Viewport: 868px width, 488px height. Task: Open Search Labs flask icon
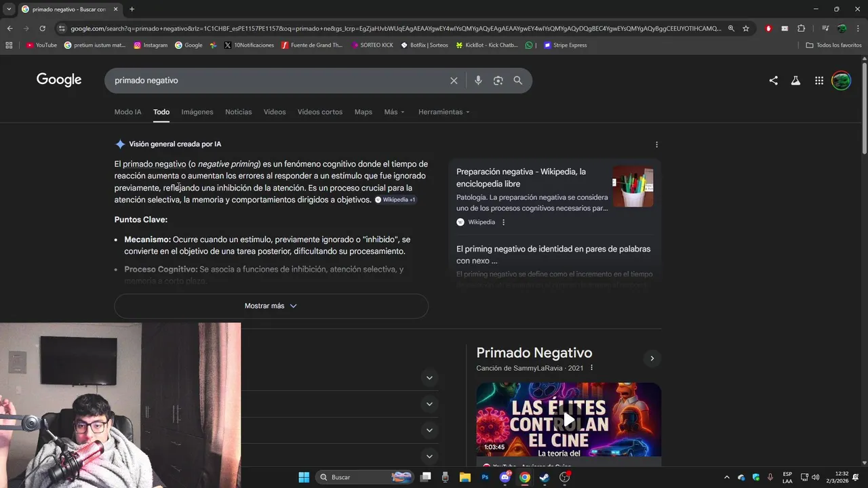point(795,81)
